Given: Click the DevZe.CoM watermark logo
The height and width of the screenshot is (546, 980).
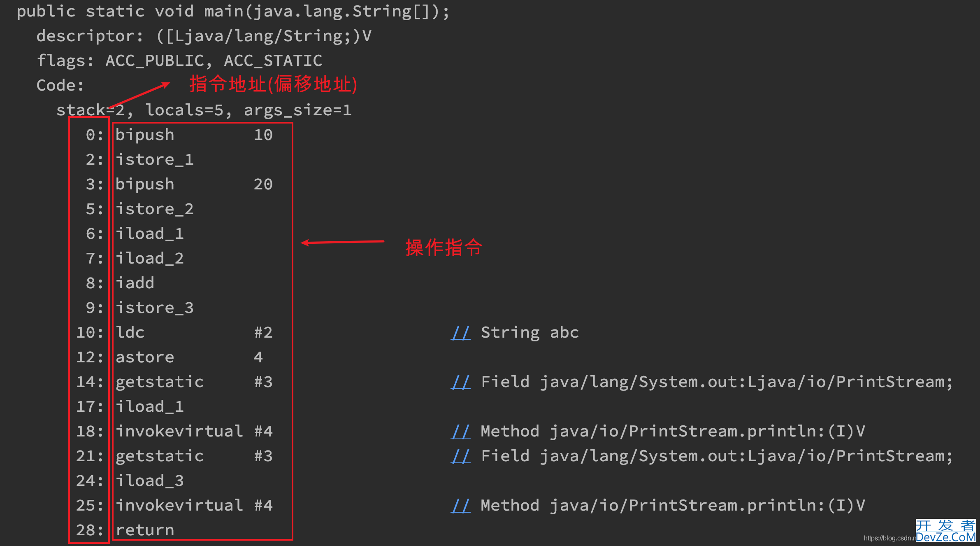Looking at the screenshot, I should [945, 531].
